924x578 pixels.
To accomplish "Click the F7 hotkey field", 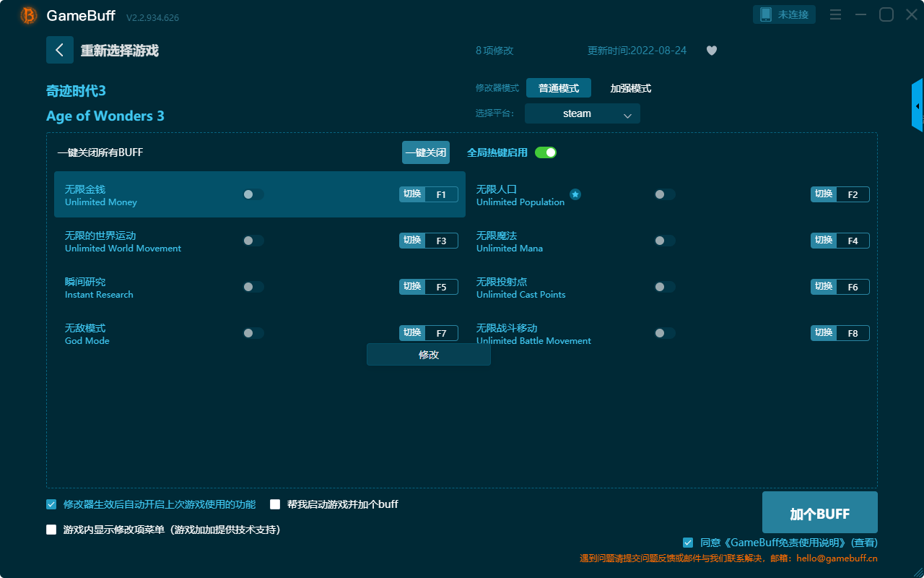I will tap(441, 333).
